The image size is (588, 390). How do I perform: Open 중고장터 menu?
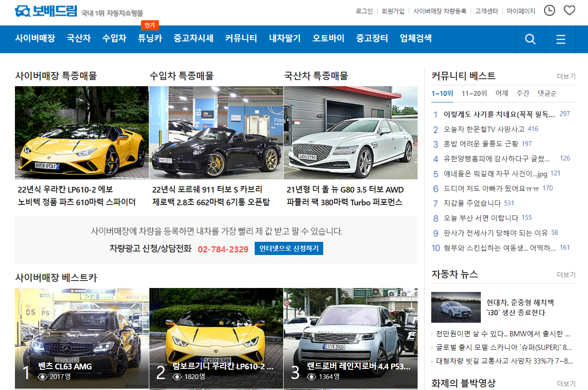372,38
